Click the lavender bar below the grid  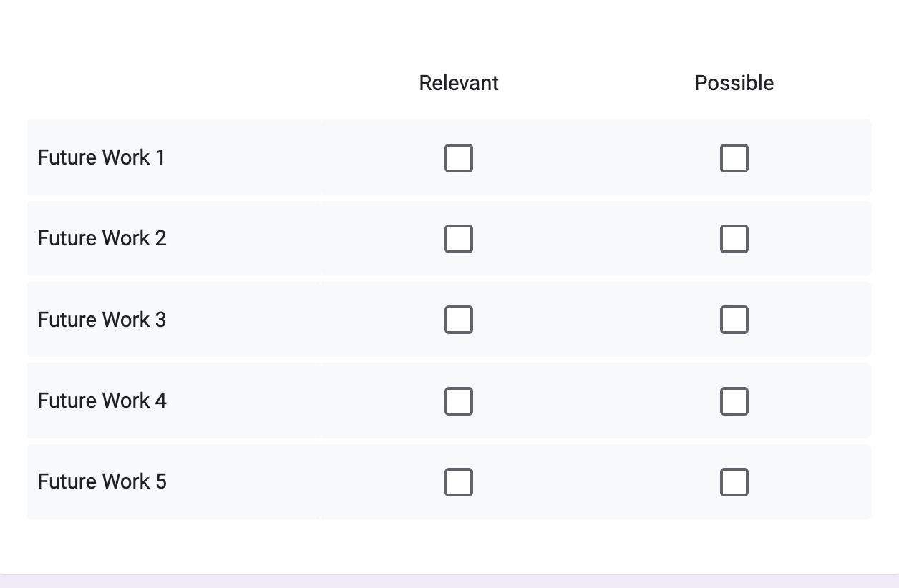449,581
